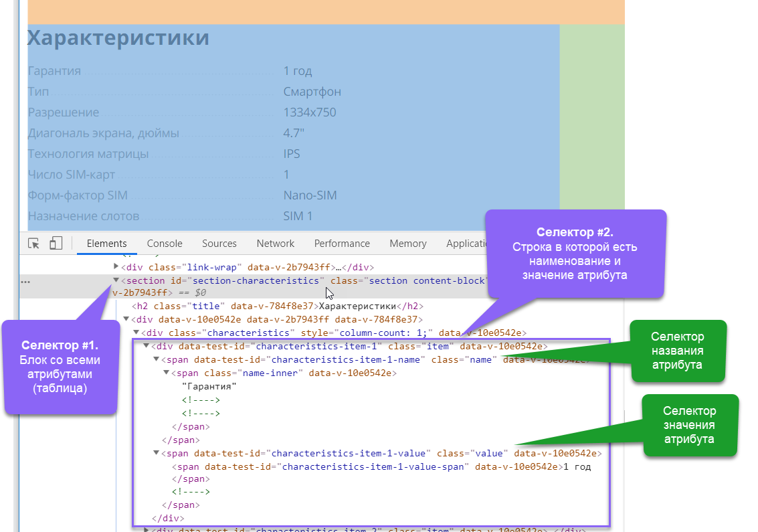Switch to the Console tab

point(165,244)
